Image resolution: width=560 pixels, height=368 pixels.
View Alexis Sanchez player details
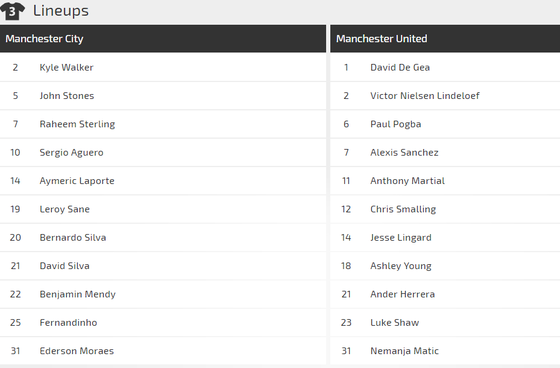tap(404, 153)
